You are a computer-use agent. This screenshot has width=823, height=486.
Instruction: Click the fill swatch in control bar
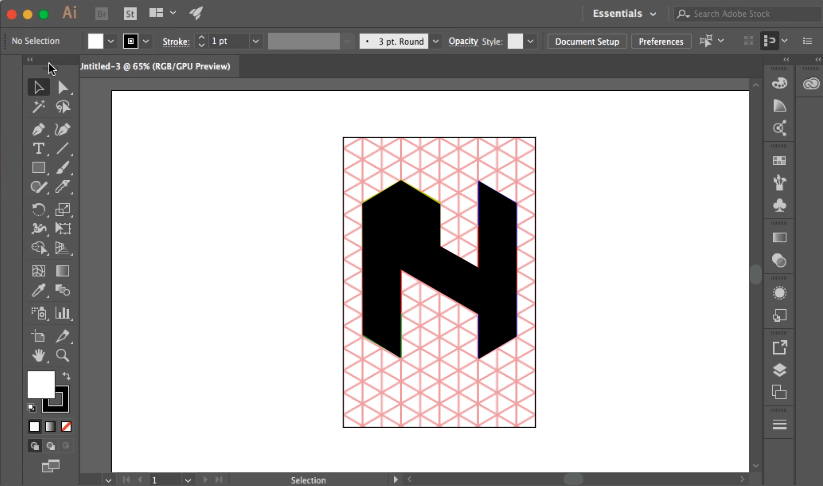[x=96, y=41]
